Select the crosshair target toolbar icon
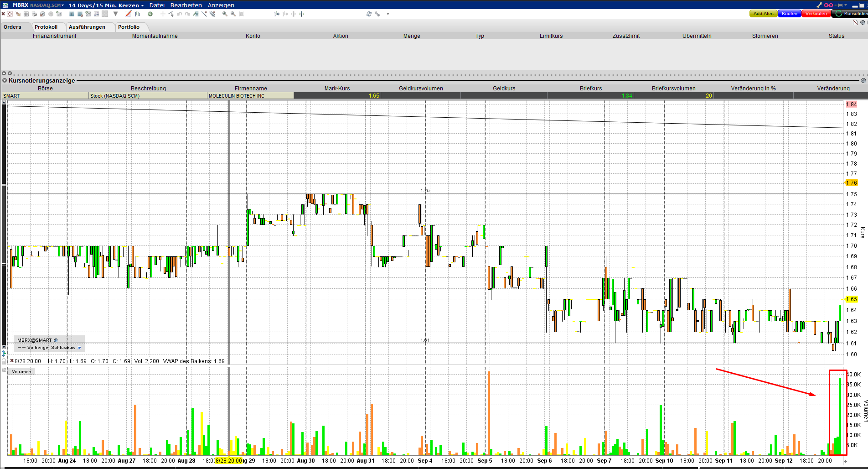 click(x=10, y=14)
